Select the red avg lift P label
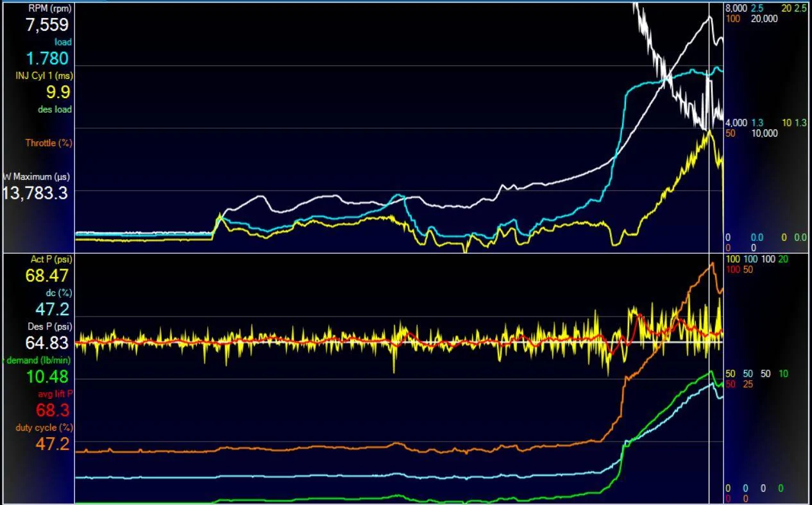This screenshot has width=812, height=505. (55, 393)
